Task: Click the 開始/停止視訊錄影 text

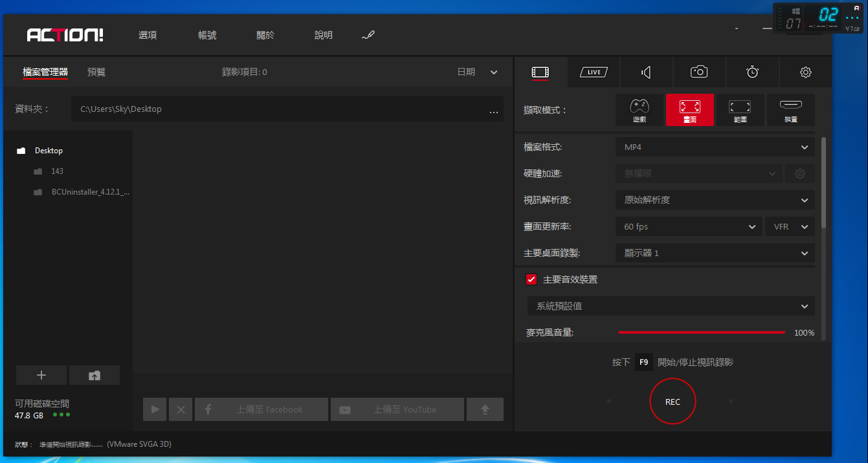Action: [x=696, y=362]
